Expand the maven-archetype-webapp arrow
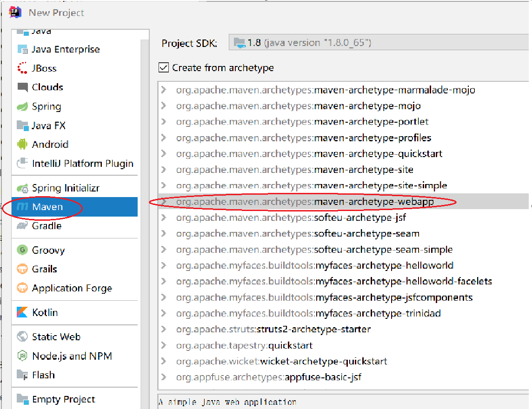The height and width of the screenshot is (409, 532). coord(164,201)
